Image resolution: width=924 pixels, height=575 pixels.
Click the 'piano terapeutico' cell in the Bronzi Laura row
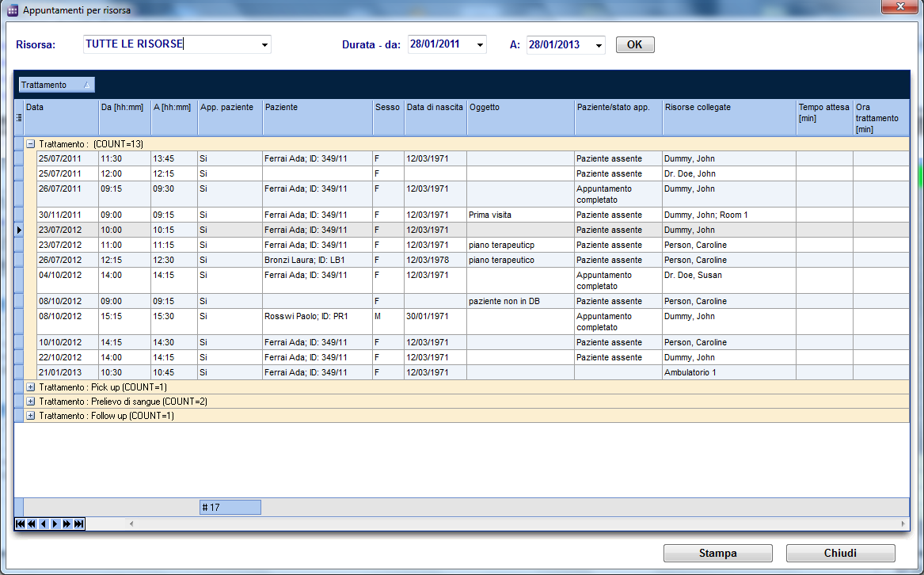[521, 260]
